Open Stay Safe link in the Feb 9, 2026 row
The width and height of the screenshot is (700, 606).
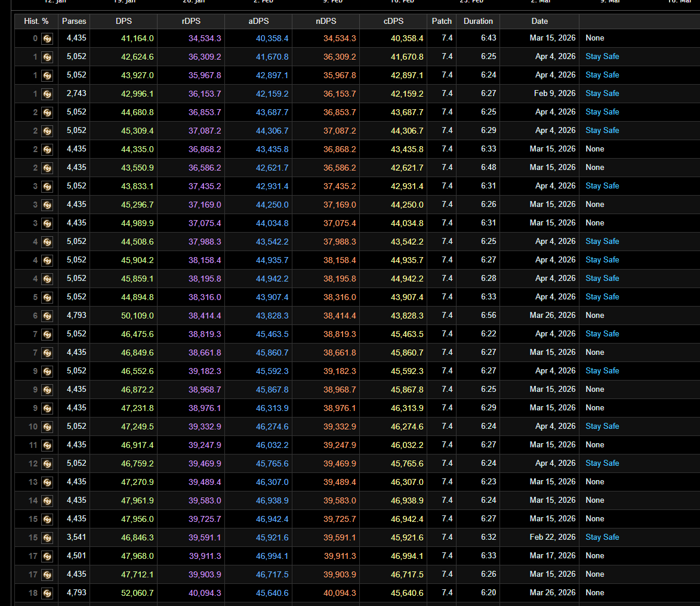(602, 94)
